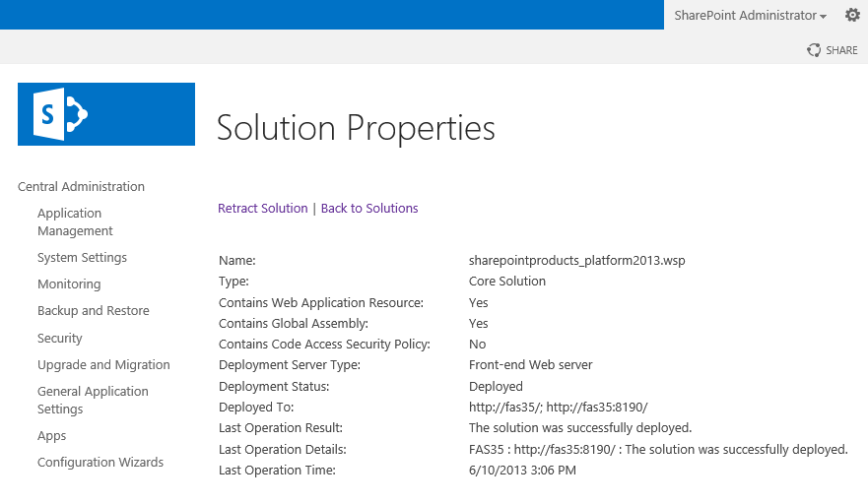Open Upgrade and Migration
Screen dimensions: 868x504
103,365
